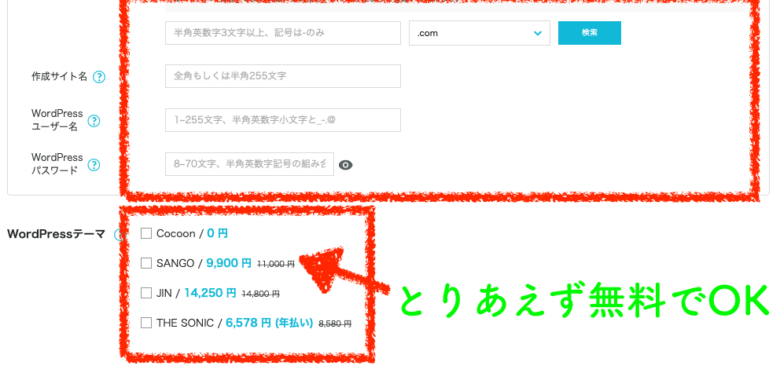Select the WordPress username input box
Screen dimensions: 780x373
coord(283,120)
